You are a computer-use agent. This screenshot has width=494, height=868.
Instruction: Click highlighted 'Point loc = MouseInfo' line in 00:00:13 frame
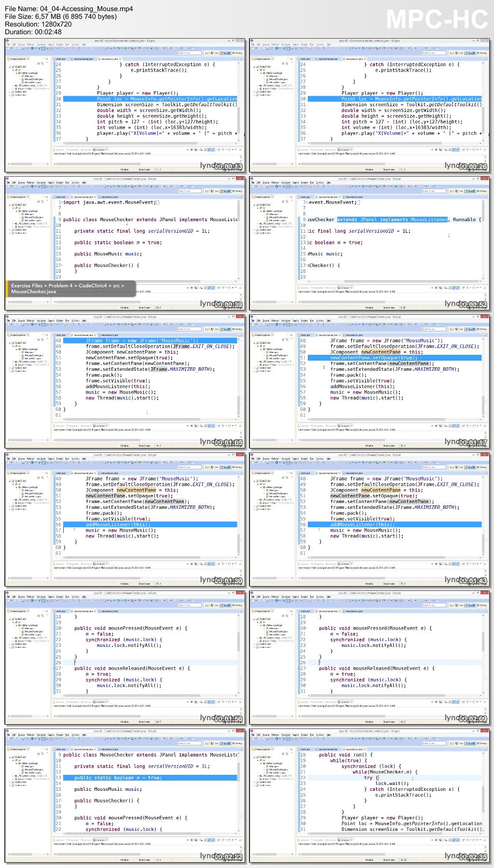pyautogui.click(x=150, y=99)
